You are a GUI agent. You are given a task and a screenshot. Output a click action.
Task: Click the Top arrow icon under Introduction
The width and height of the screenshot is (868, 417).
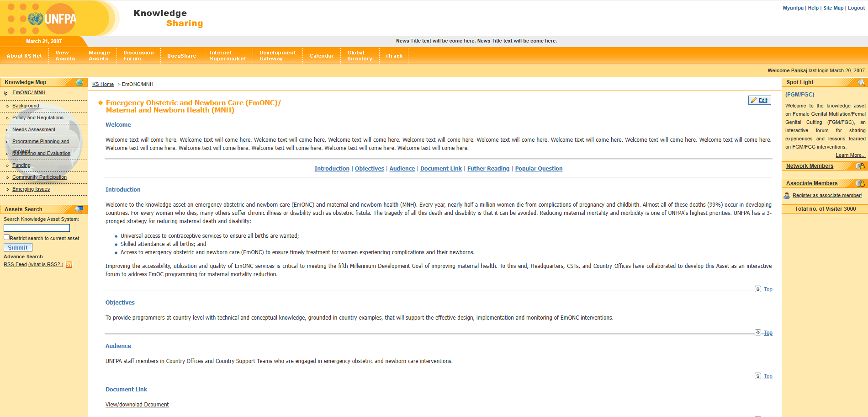(758, 289)
